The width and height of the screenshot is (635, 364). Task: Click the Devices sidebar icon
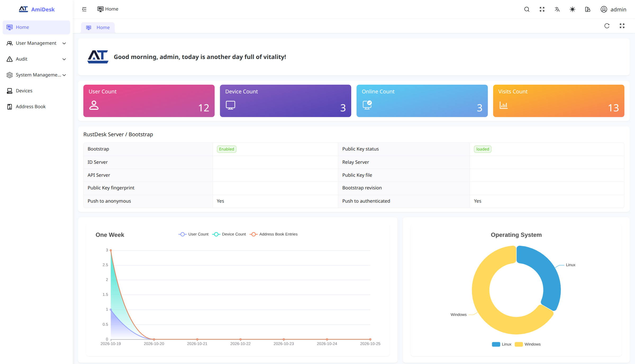pos(10,91)
